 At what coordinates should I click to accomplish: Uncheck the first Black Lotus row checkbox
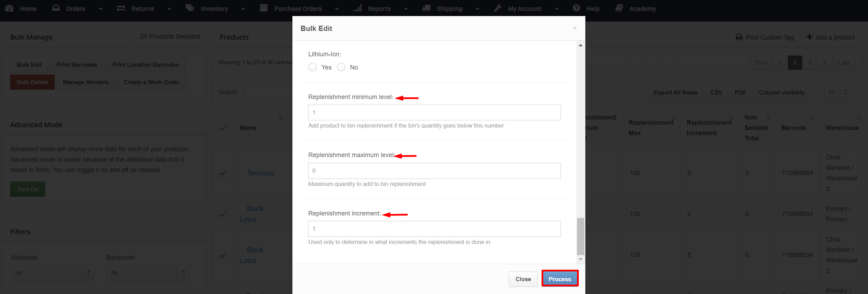point(223,214)
